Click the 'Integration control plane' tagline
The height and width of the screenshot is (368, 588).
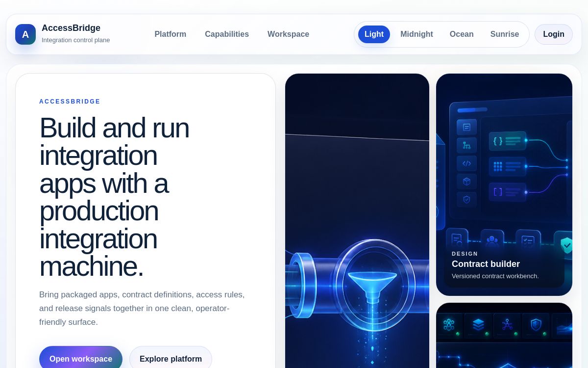tap(76, 40)
